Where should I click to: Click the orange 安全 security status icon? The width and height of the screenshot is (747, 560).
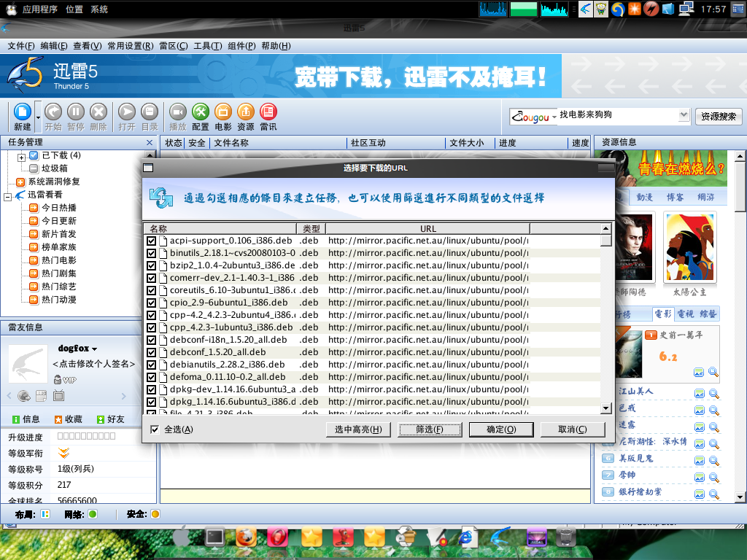pyautogui.click(x=155, y=514)
